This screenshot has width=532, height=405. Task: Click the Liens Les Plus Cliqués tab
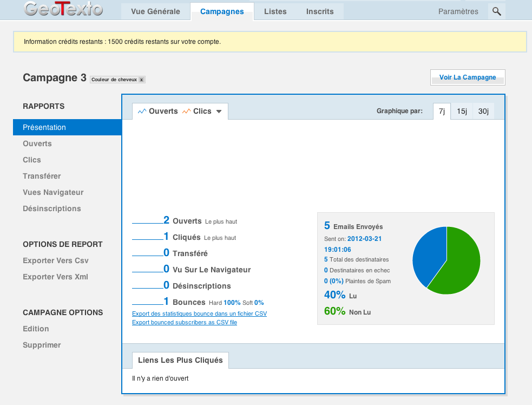[x=181, y=360]
